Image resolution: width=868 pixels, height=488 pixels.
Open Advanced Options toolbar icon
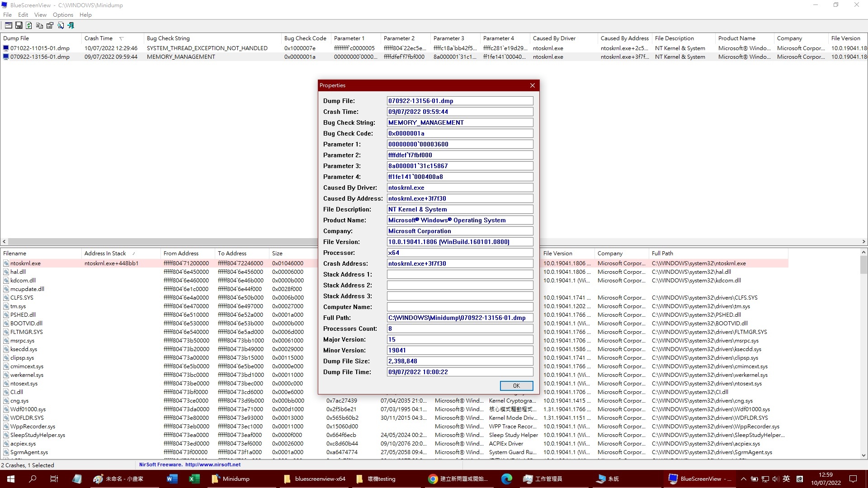tap(8, 25)
